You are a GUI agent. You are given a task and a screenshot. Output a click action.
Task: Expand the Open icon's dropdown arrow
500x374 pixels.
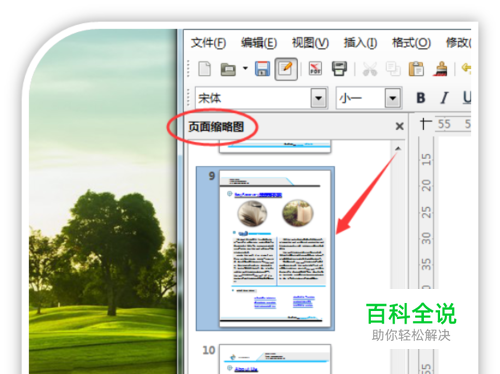(x=245, y=68)
